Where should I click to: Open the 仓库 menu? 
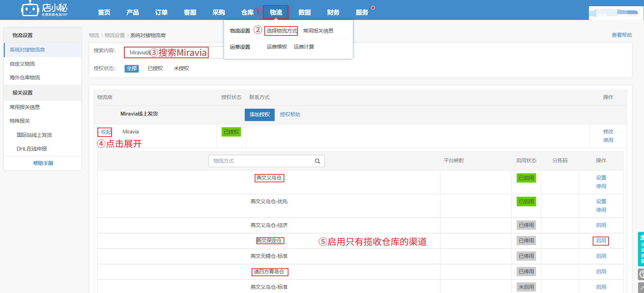pyautogui.click(x=247, y=12)
